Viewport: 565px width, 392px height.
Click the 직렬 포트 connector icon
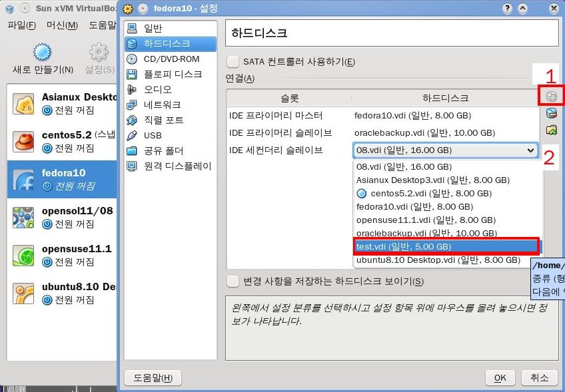point(132,120)
